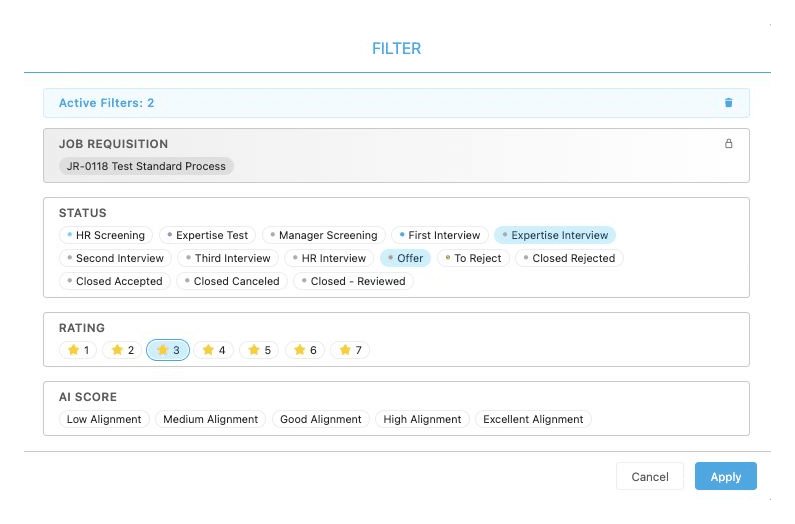Select rating 5 star chip
The image size is (795, 524).
259,350
